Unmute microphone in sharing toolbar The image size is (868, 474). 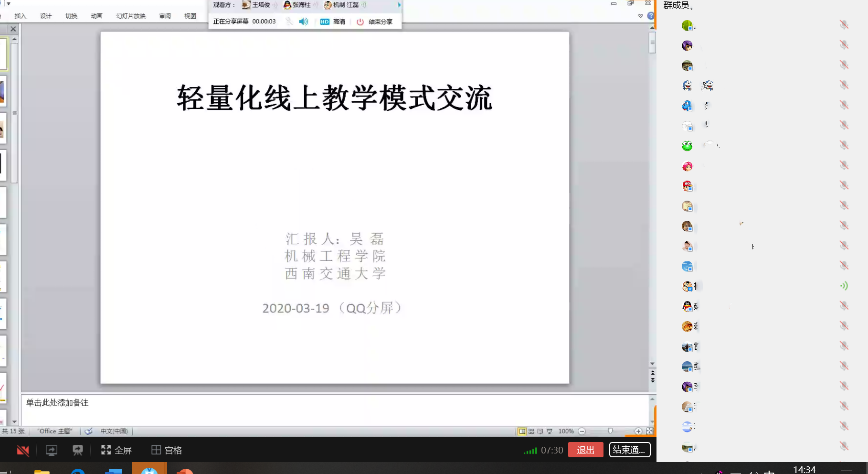tap(289, 22)
